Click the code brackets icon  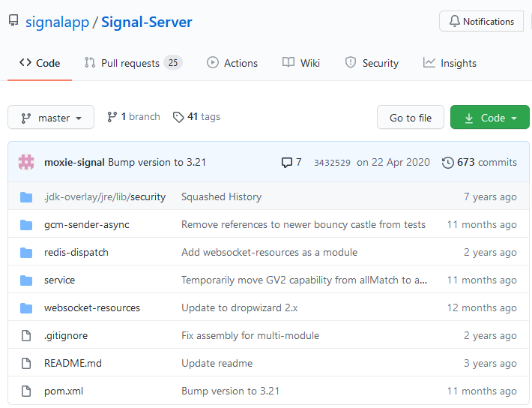[x=25, y=62]
